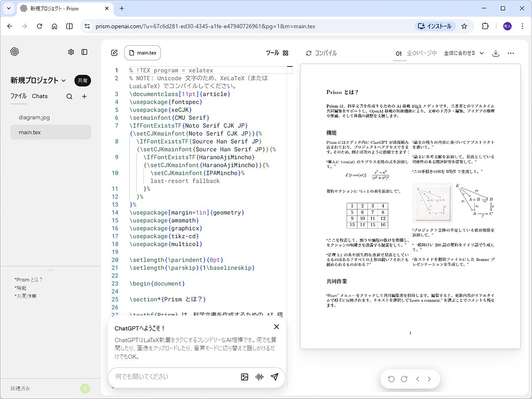Search files with the magnifier icon
The image size is (532, 399).
click(x=69, y=96)
